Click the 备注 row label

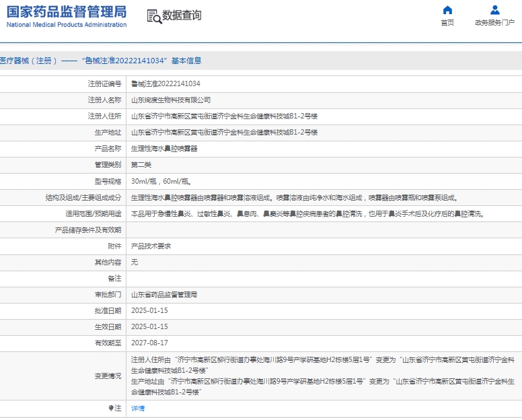(114, 279)
